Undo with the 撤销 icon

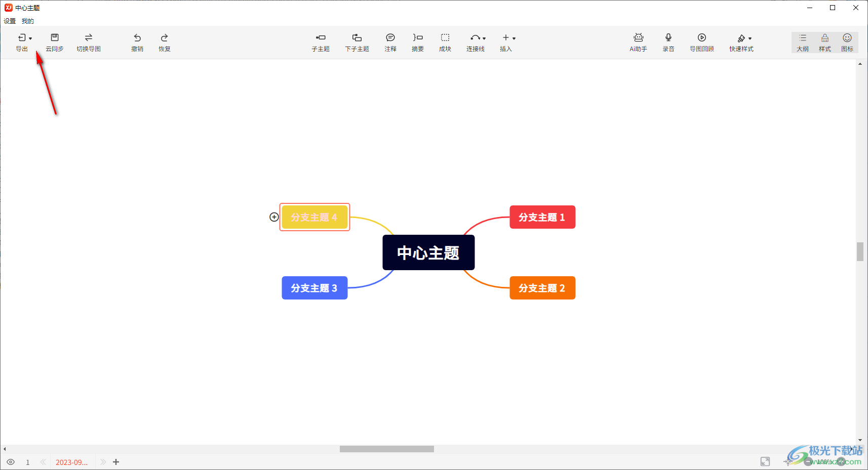tap(137, 38)
